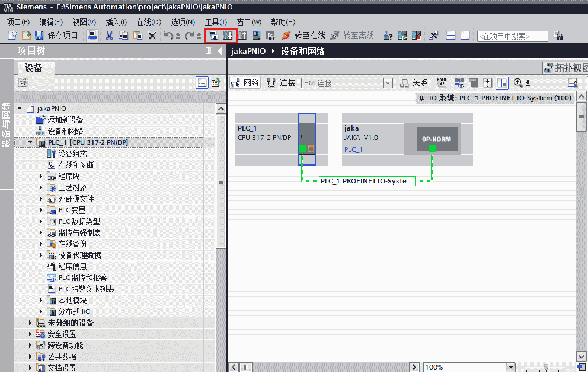Toggle the 网络 networking mode button

(x=245, y=83)
